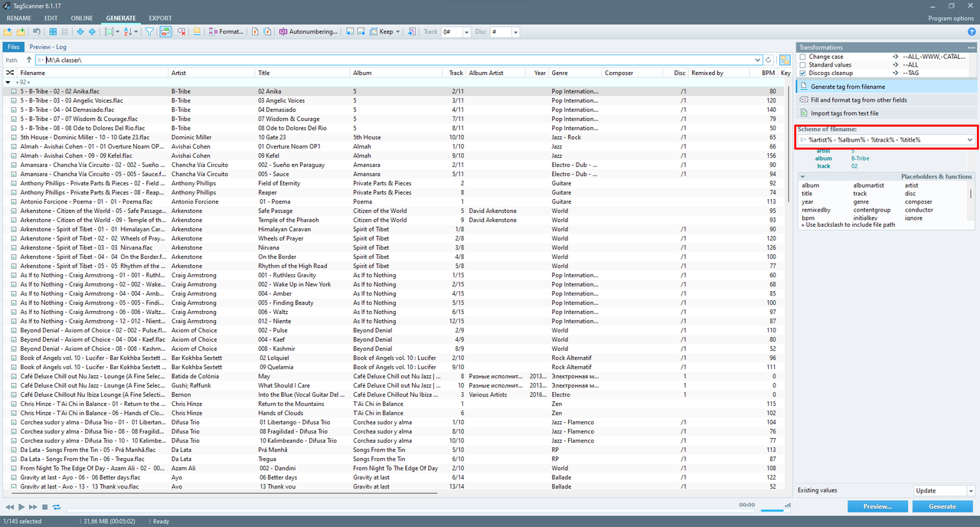
Task: Toggle checkbox for 5 - B-Tribe - 02 Anika.flac
Action: [x=14, y=91]
